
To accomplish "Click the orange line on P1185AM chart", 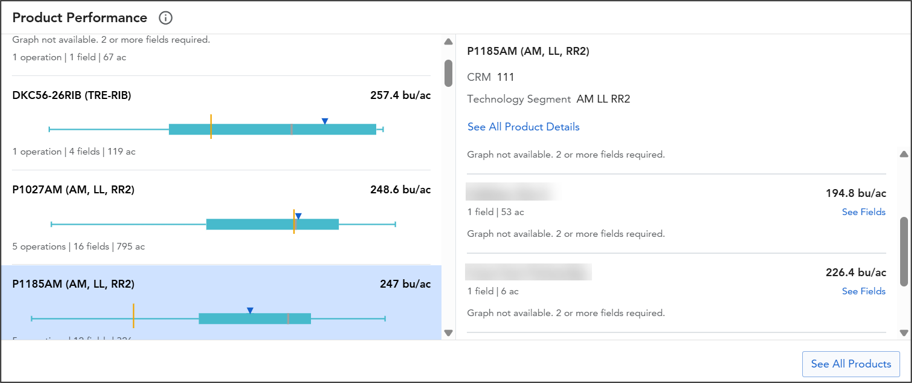I will (x=134, y=315).
